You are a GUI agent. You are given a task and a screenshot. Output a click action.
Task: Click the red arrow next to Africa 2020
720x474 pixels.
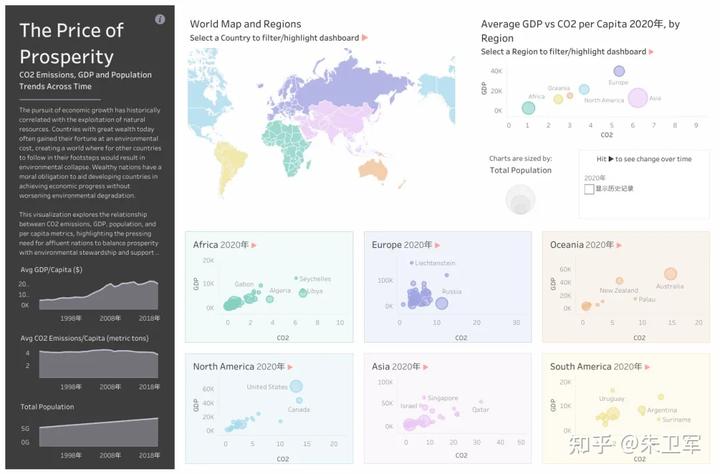point(254,245)
